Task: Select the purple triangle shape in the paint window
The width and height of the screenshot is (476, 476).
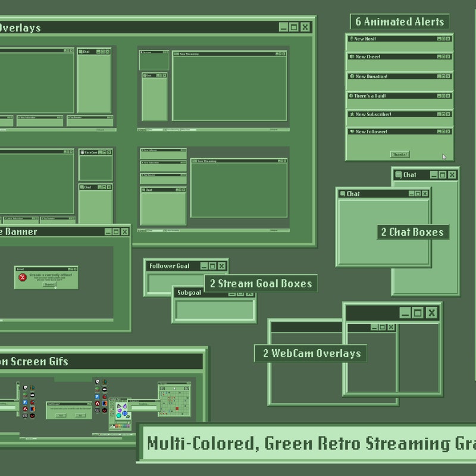Action: [124, 406]
